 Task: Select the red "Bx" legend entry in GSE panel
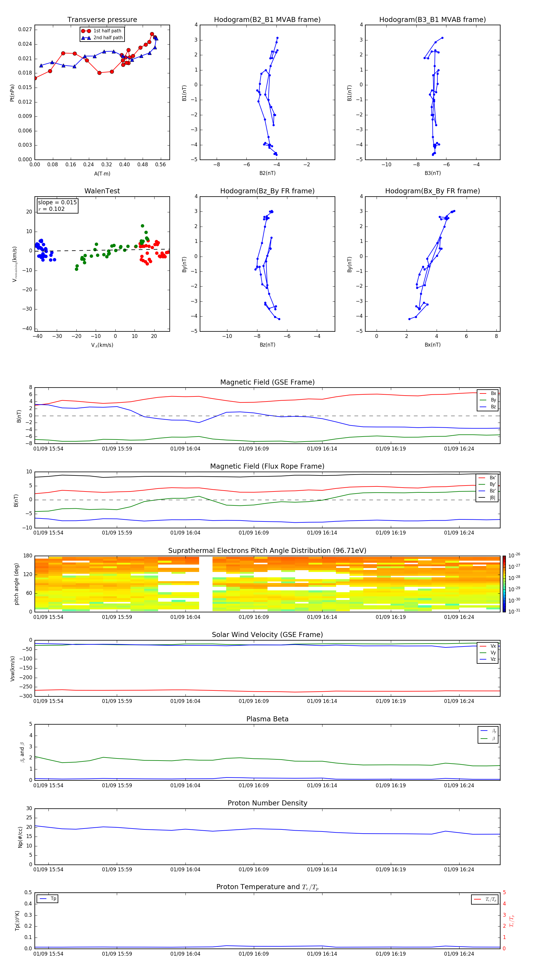pyautogui.click(x=487, y=393)
